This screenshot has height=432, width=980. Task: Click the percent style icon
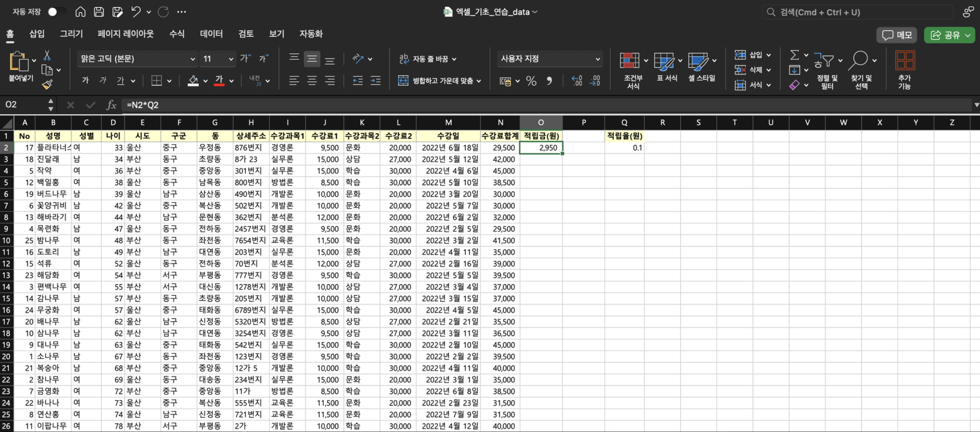coord(531,81)
